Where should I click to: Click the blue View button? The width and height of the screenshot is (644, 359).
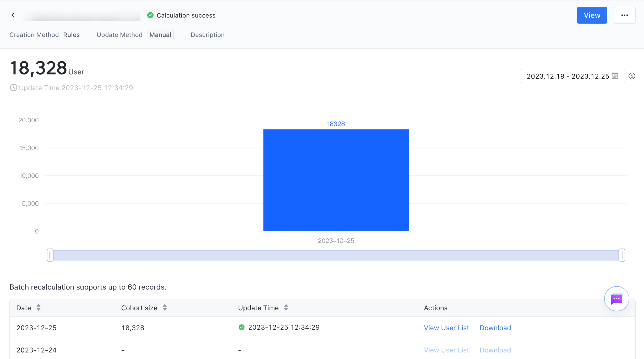coord(592,15)
